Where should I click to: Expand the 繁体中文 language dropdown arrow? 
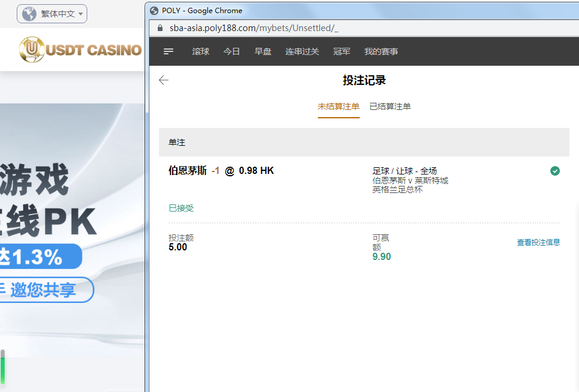click(81, 14)
